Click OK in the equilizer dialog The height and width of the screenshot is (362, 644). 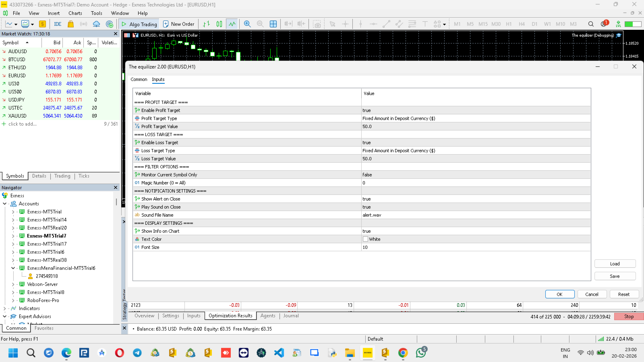point(560,294)
